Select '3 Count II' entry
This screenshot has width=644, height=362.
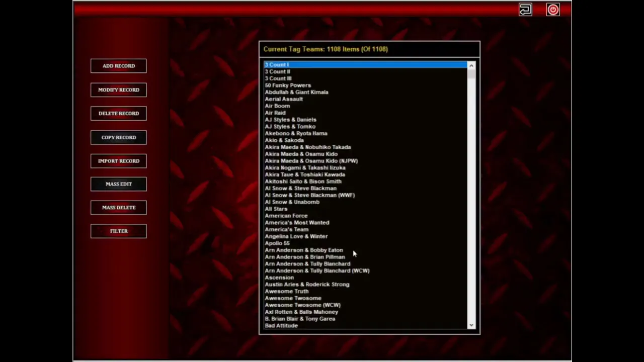tap(366, 71)
